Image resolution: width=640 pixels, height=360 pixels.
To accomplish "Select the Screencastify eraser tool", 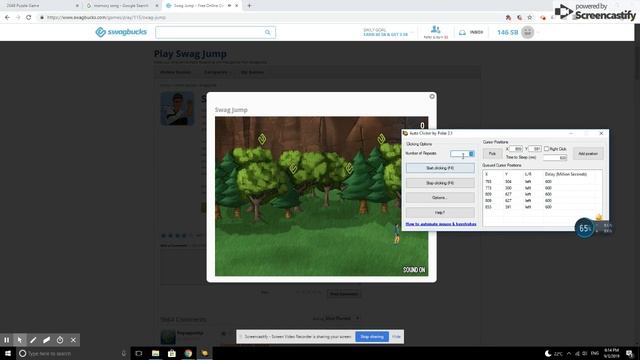I will point(47,340).
